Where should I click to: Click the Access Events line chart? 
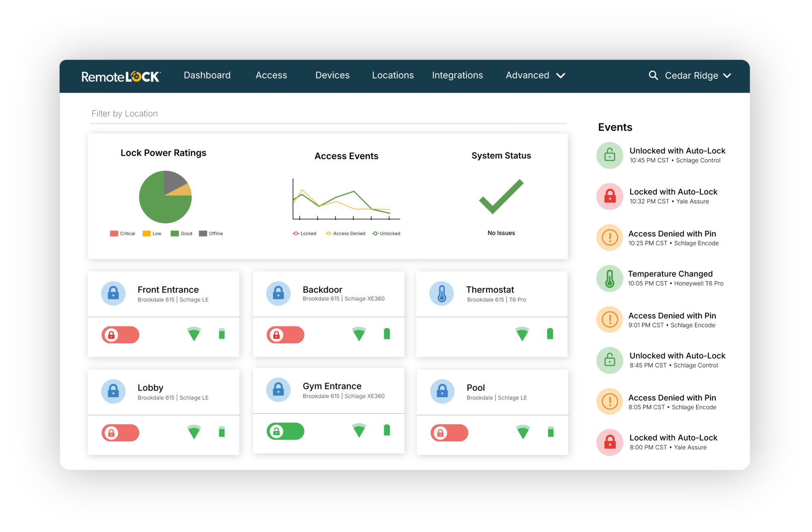[x=346, y=199]
